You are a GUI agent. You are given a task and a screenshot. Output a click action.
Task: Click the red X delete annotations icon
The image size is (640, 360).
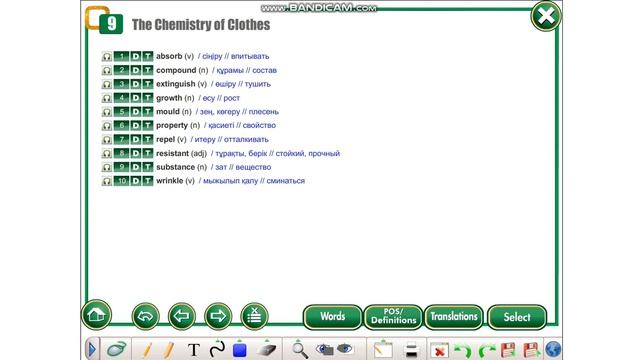[440, 351]
